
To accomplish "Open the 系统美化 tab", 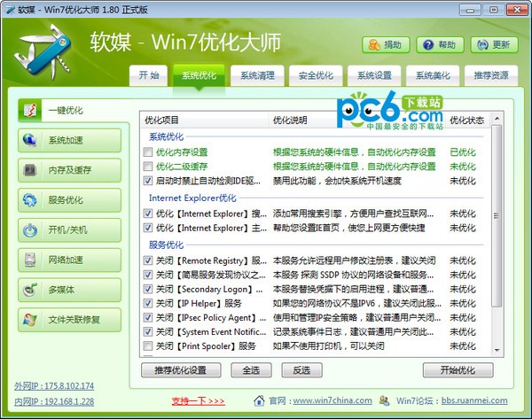I will coord(433,75).
